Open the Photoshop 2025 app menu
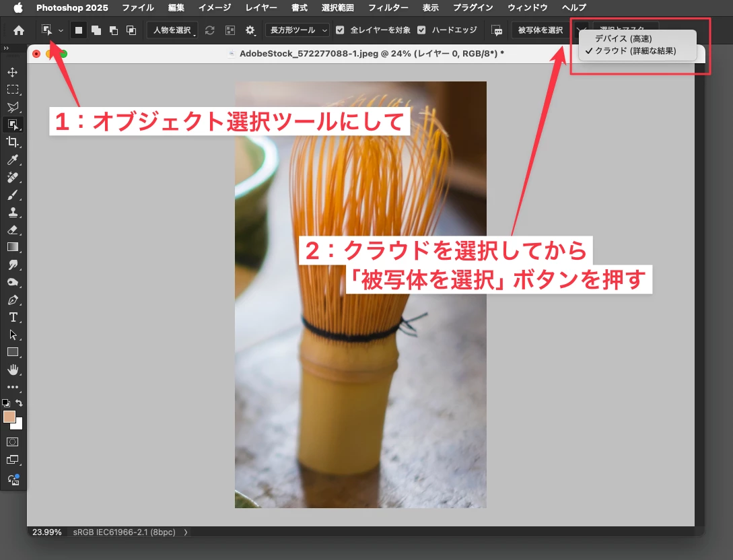The height and width of the screenshot is (560, 733). click(72, 7)
